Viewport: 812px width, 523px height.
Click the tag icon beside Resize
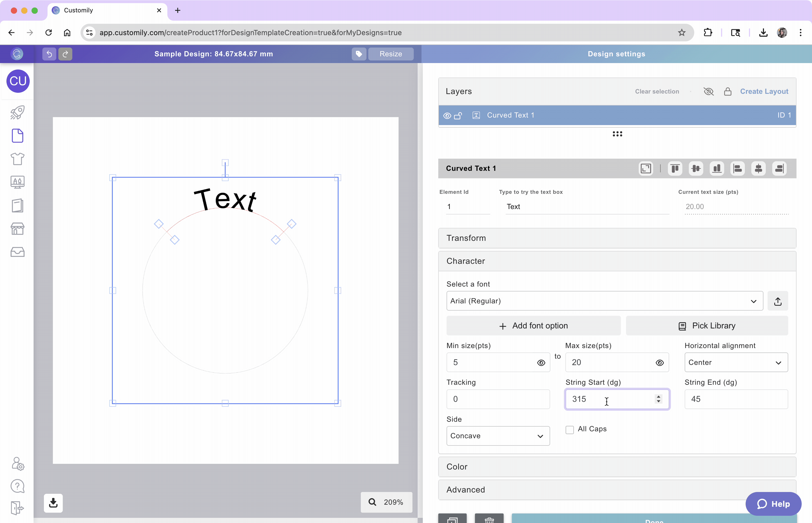pos(358,54)
